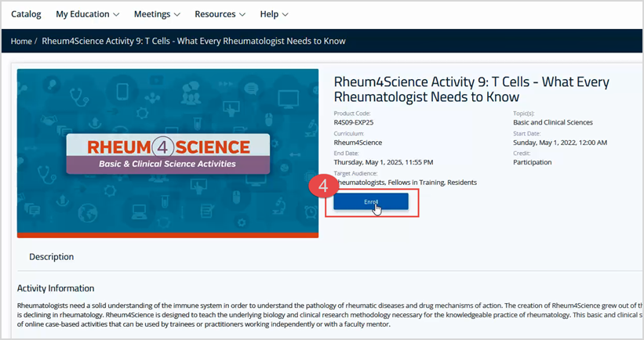Expand the Meetings menu

click(157, 14)
